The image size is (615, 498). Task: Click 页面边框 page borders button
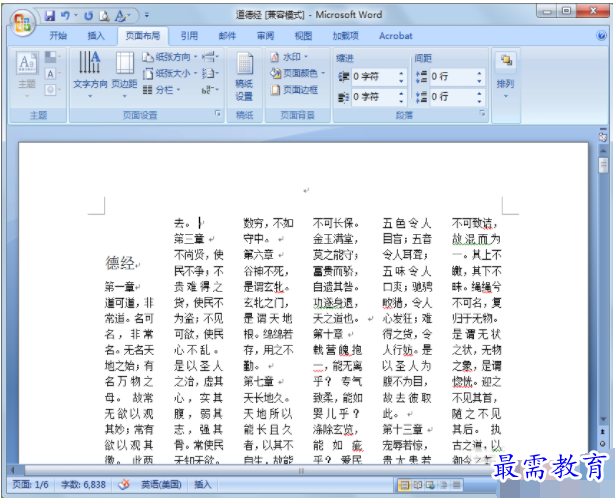(x=294, y=90)
